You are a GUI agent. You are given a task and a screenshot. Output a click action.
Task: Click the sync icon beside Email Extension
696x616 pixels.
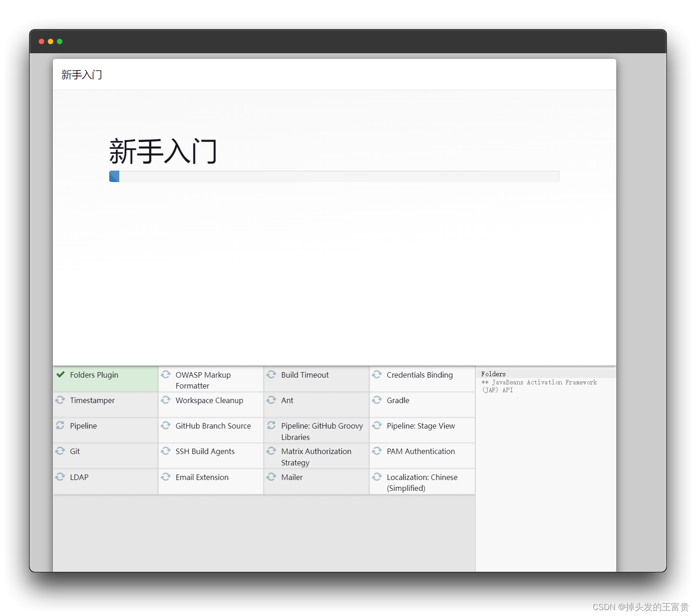[166, 477]
